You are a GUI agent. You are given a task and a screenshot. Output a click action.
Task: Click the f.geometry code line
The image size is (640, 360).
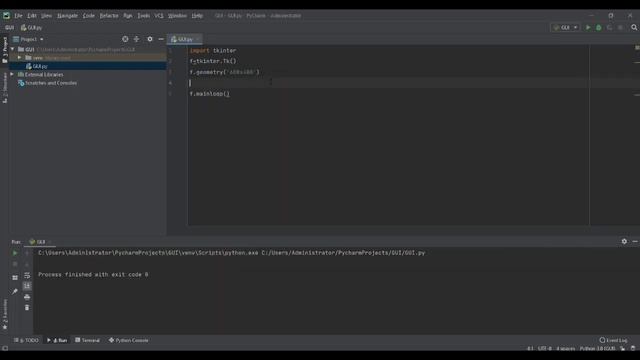pos(224,72)
